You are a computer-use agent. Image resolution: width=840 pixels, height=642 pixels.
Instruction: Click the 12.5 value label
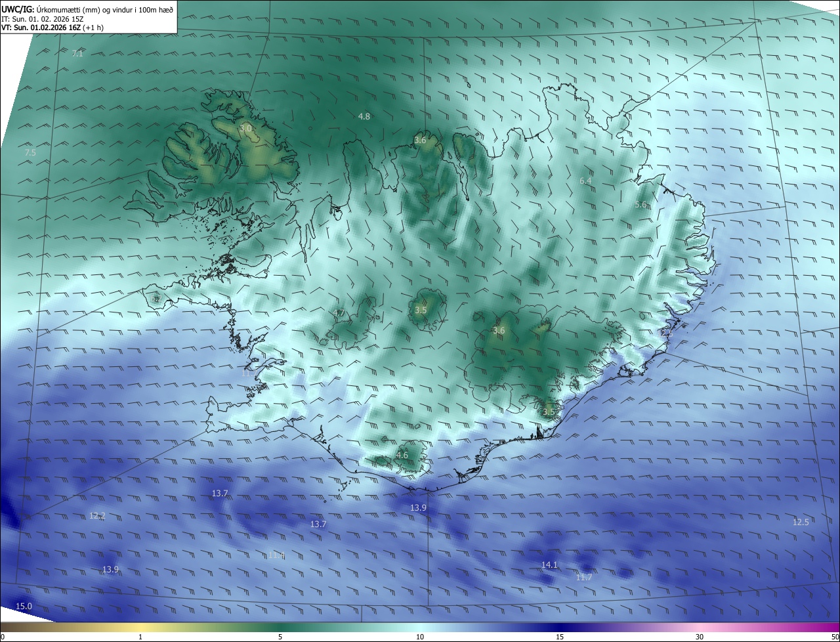click(801, 523)
